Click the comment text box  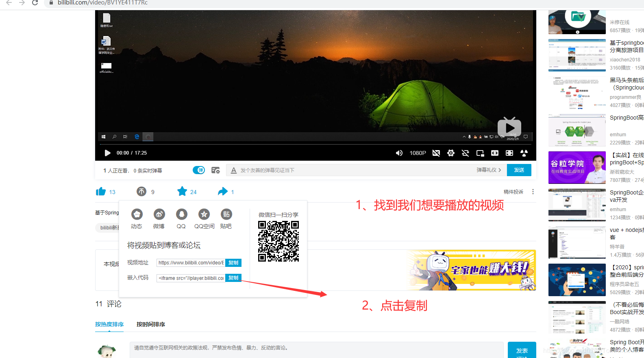tap(316, 350)
